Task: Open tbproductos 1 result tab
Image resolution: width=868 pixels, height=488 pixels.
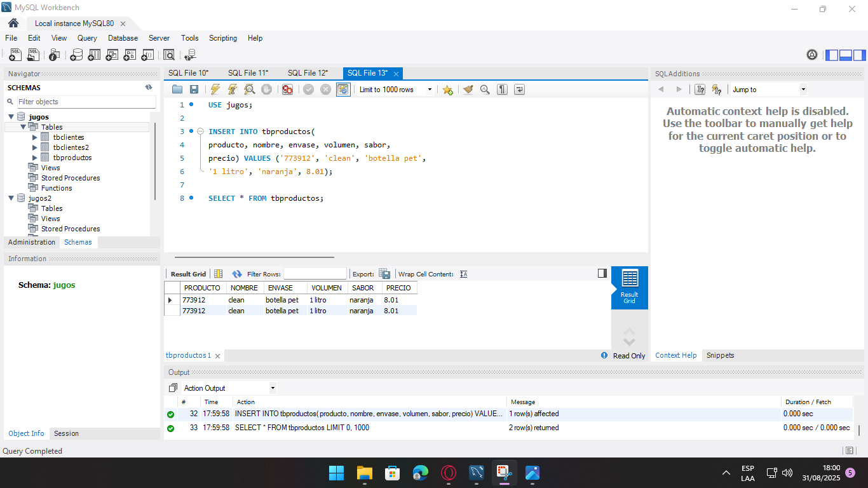Action: (188, 355)
